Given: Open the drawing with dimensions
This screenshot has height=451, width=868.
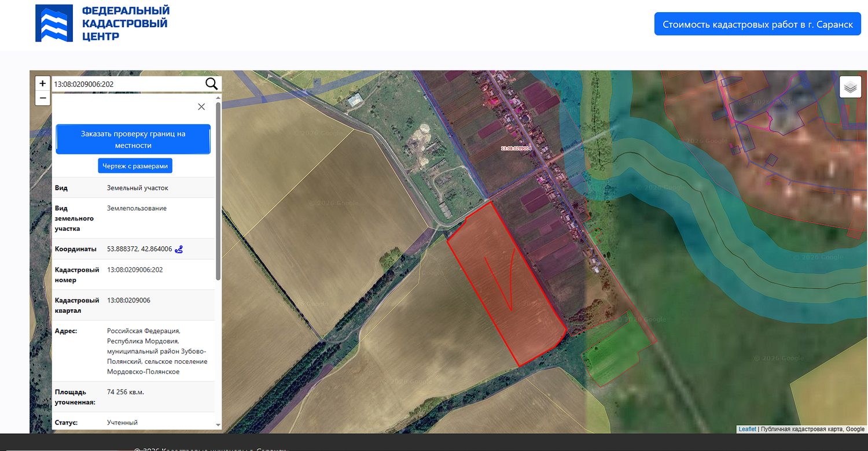Looking at the screenshot, I should click(135, 166).
